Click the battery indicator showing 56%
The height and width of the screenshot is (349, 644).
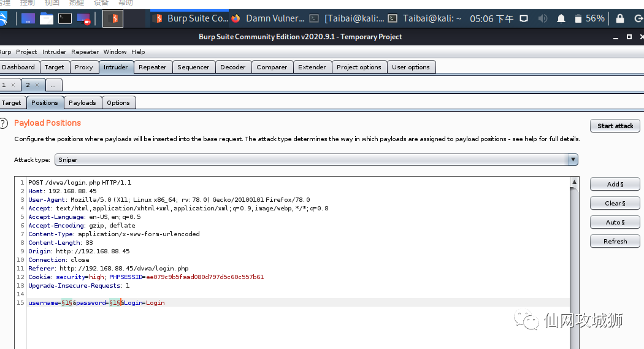coord(589,18)
